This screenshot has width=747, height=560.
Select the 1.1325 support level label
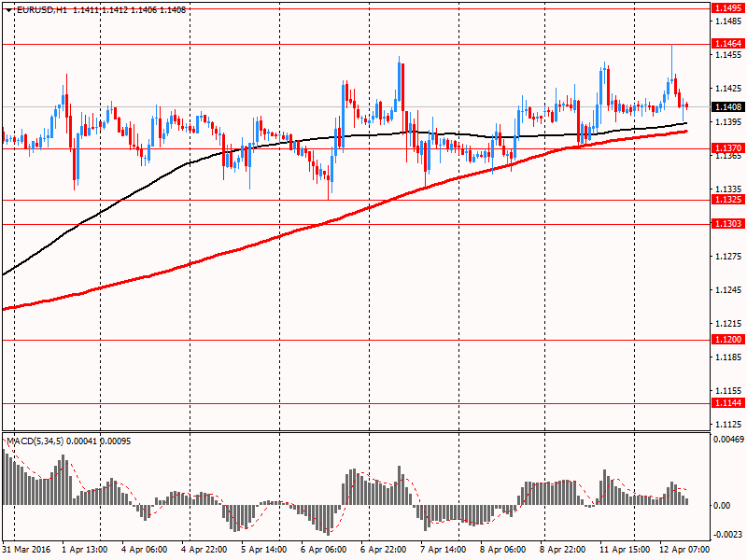728,200
